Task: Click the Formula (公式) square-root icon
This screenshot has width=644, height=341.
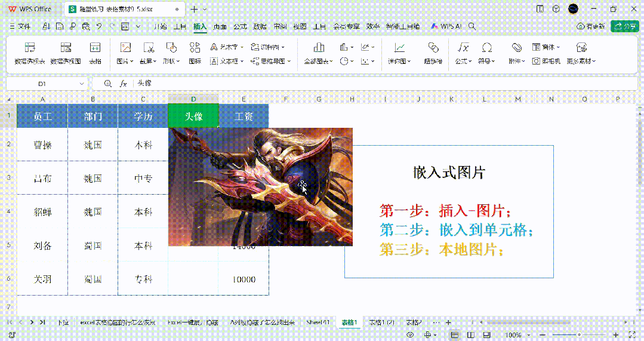Action: click(x=463, y=48)
